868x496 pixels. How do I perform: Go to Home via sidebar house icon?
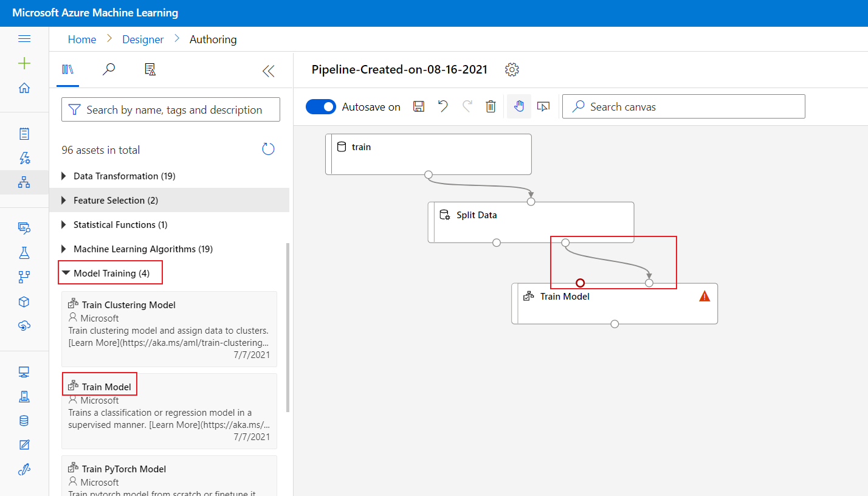(24, 88)
